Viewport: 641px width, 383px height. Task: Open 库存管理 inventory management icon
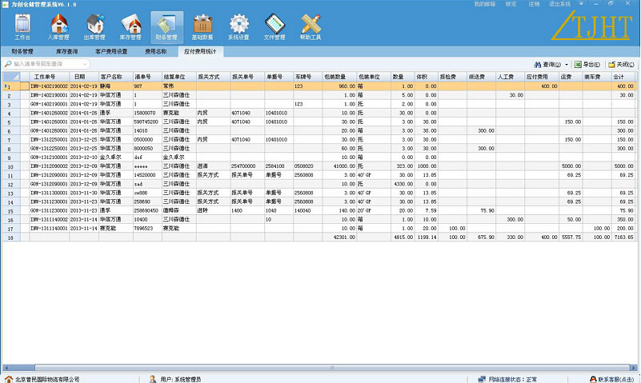(x=130, y=27)
